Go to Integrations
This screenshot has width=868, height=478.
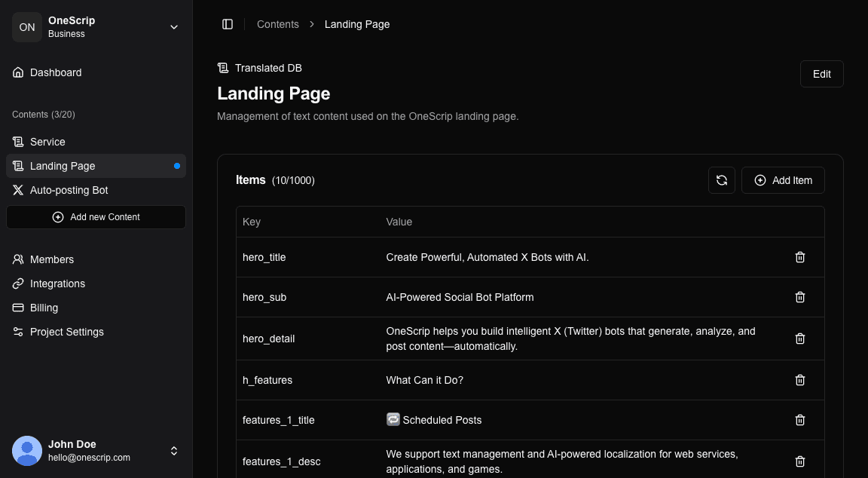pos(96,283)
